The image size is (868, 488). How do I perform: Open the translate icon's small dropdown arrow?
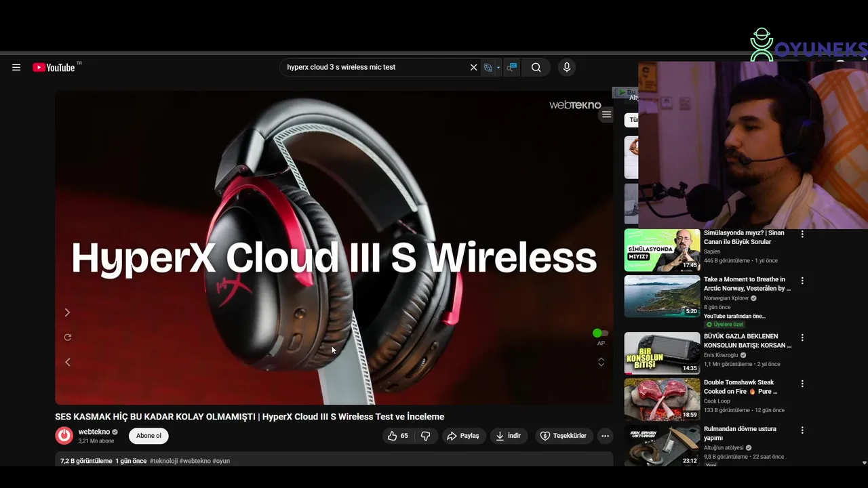(x=498, y=67)
